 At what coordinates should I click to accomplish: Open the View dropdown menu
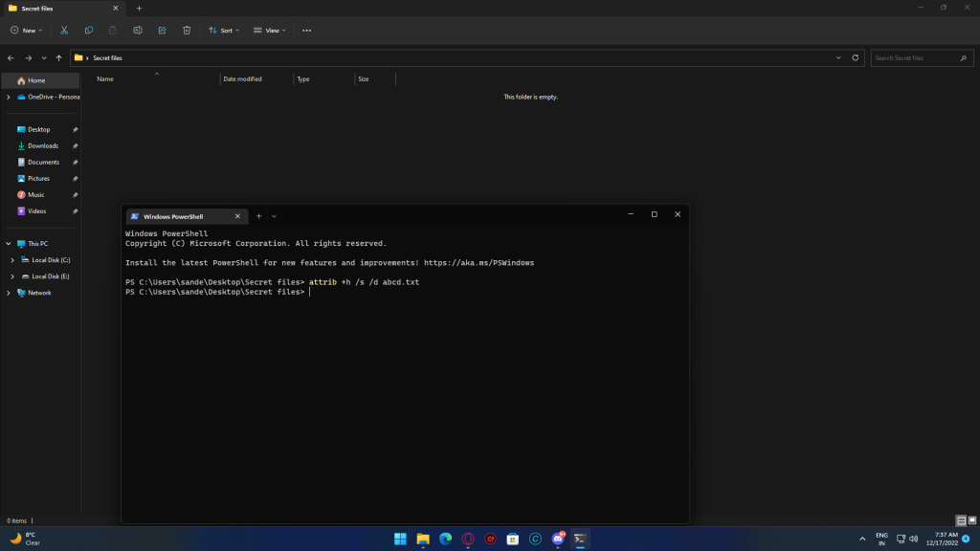click(x=269, y=31)
